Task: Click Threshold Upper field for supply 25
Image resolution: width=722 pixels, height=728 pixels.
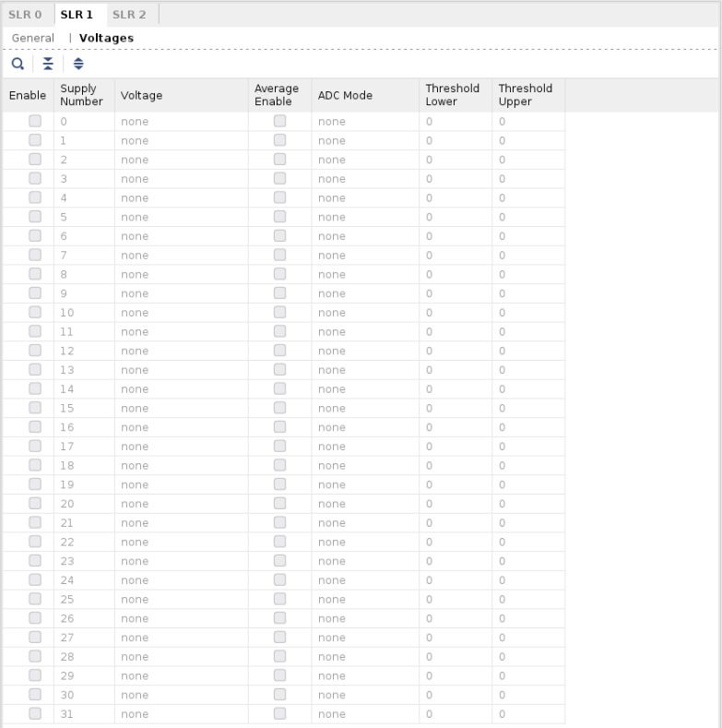Action: [527, 599]
